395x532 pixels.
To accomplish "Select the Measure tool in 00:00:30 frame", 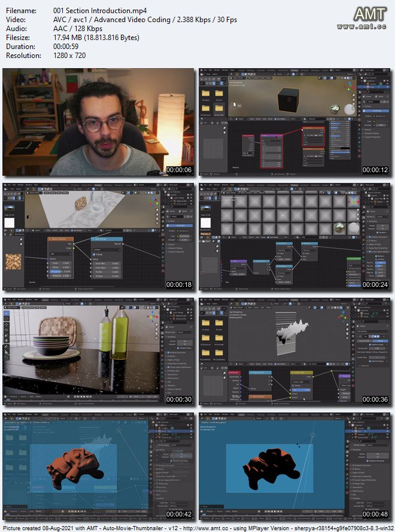I will point(7,352).
